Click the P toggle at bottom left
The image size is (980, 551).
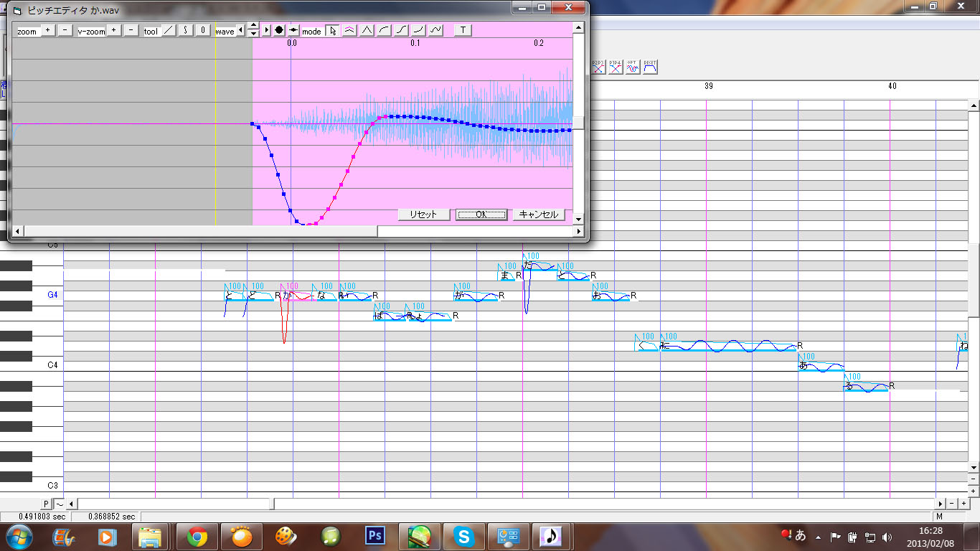click(47, 504)
